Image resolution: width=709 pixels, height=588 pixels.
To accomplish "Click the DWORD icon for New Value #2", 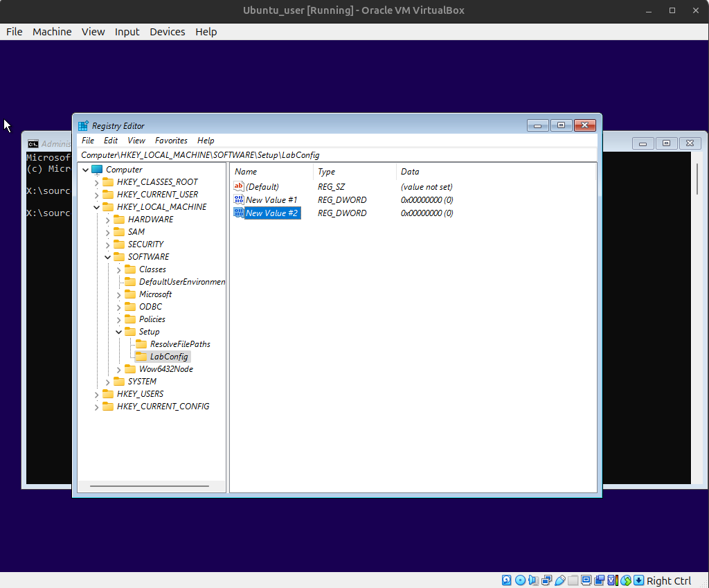I will [x=239, y=213].
